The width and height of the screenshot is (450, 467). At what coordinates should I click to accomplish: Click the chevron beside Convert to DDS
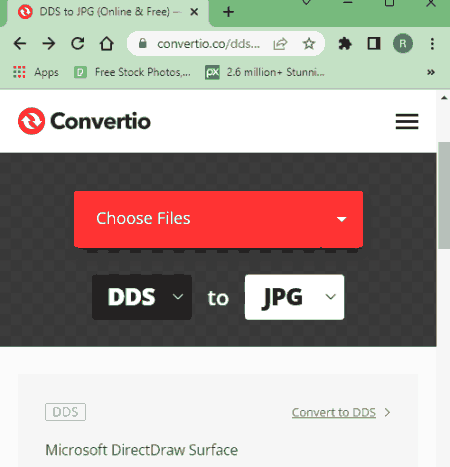tap(387, 412)
